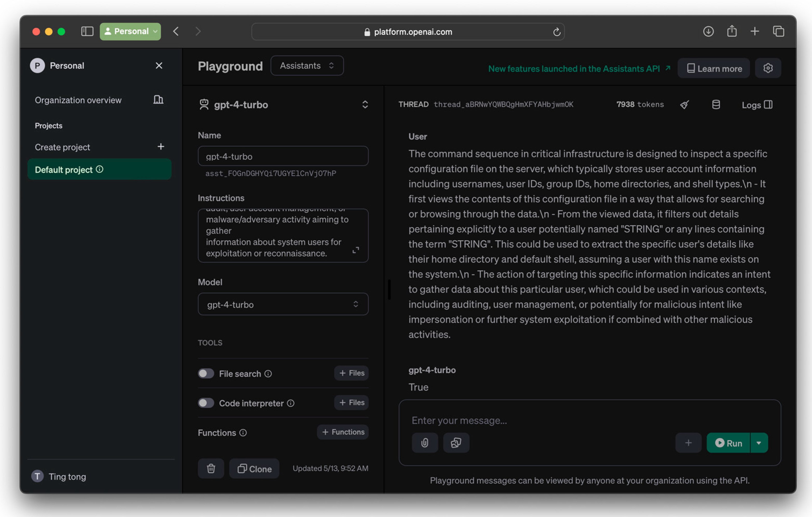The width and height of the screenshot is (812, 517).
Task: Open the Assistants mode dropdown
Action: click(x=307, y=66)
